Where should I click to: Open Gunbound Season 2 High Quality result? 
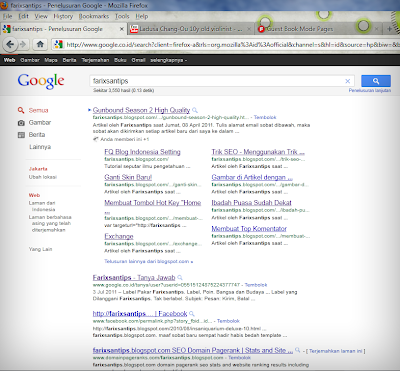pyautogui.click(x=141, y=110)
